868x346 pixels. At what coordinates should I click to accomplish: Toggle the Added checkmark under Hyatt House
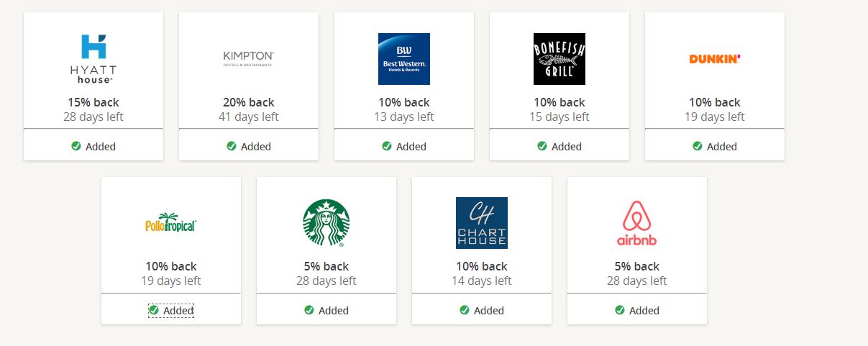[x=93, y=146]
